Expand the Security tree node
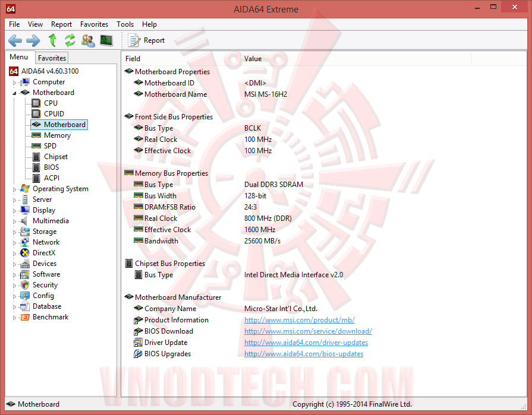The image size is (532, 415). click(x=14, y=285)
